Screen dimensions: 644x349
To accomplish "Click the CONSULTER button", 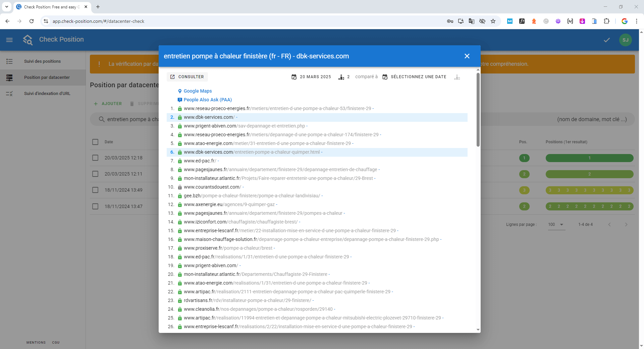I will [187, 77].
